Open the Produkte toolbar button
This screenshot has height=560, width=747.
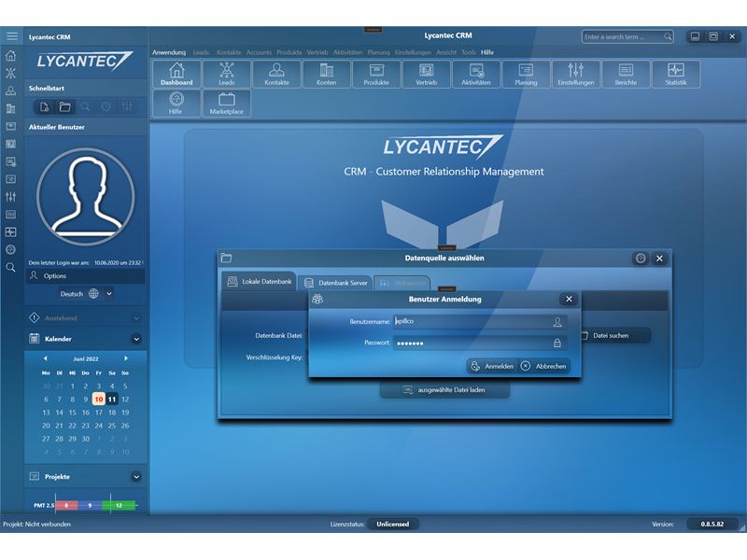(376, 75)
